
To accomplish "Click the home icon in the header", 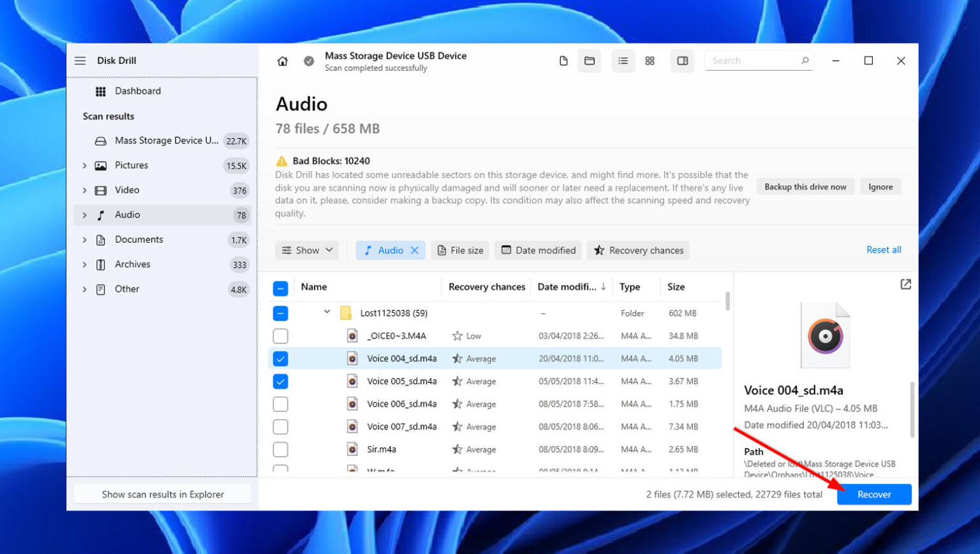I will point(281,61).
